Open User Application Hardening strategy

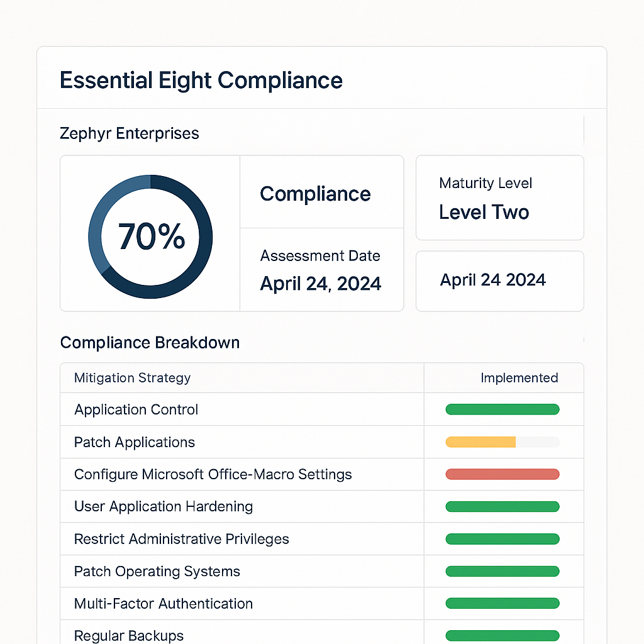click(x=164, y=506)
